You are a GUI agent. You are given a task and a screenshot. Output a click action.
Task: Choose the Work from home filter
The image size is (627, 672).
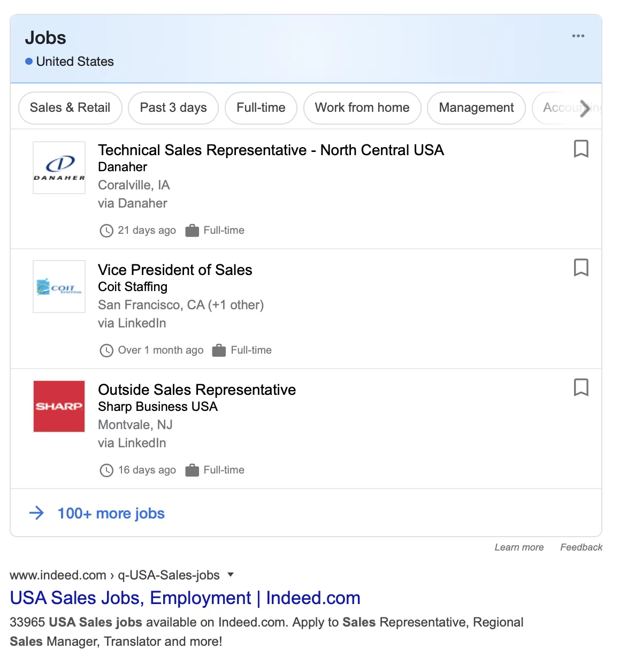tap(362, 108)
